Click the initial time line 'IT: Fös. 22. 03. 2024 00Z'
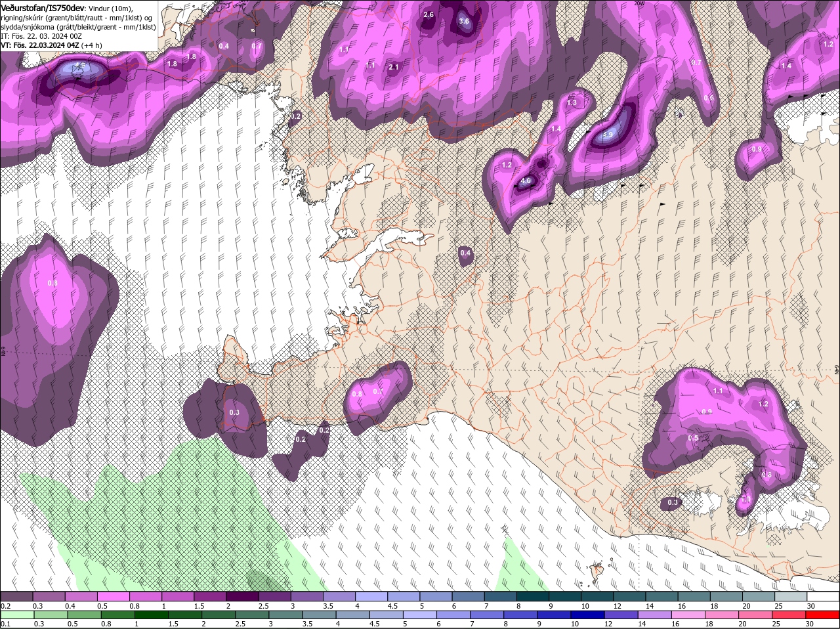Screen dimensions: 840x629 click(x=41, y=36)
